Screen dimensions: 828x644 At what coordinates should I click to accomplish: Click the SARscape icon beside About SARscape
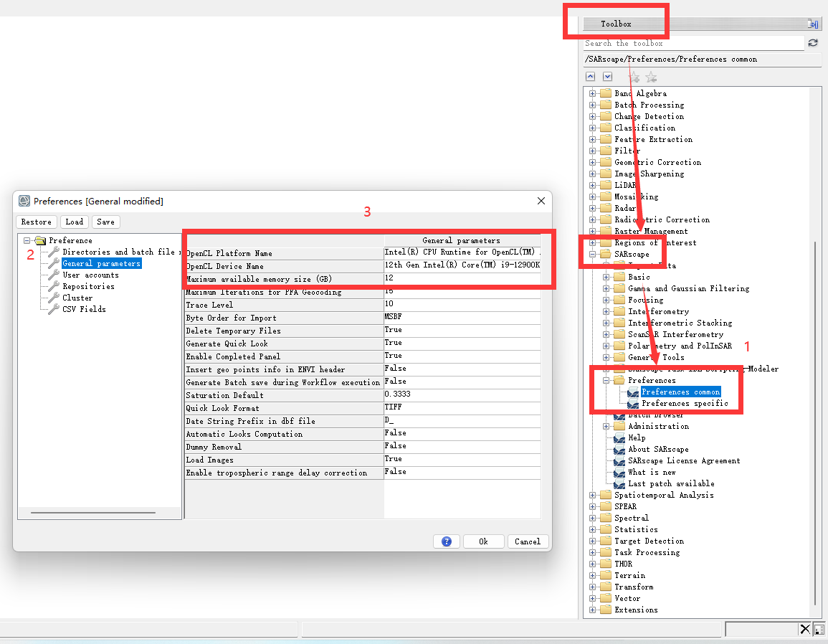click(619, 450)
